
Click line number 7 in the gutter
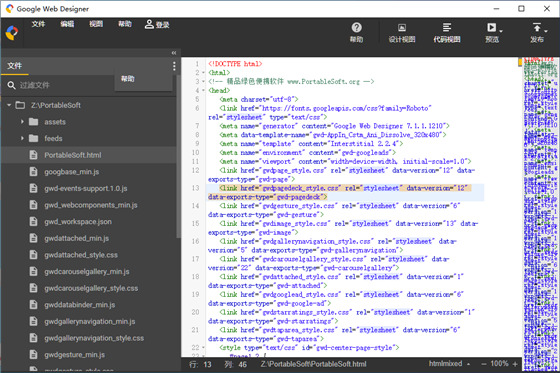click(x=197, y=126)
